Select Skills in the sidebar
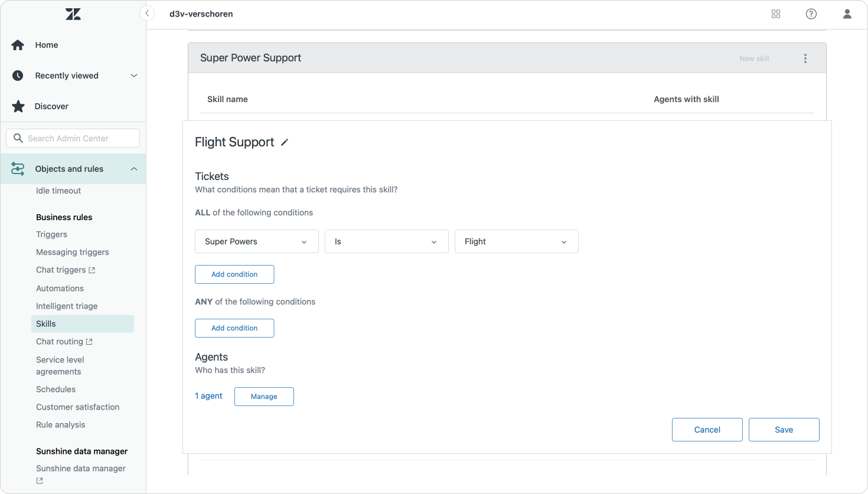The height and width of the screenshot is (494, 868). [82, 323]
